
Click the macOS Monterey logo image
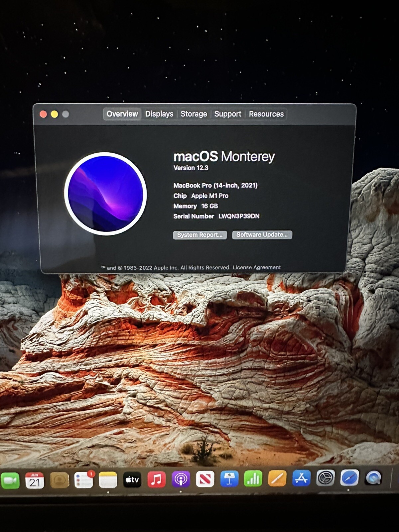click(x=105, y=194)
